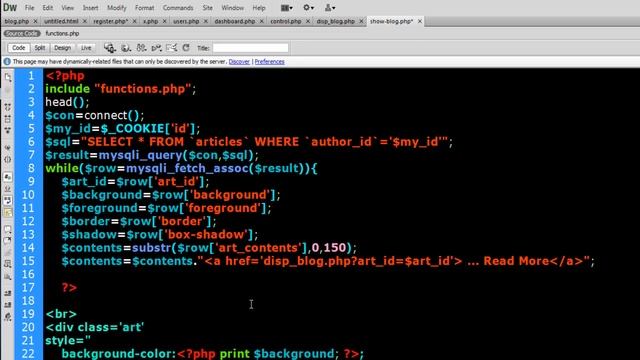Open the Extend Dreamweaver gear dropdown
Viewport: 640px width, 360px height.
point(309,8)
